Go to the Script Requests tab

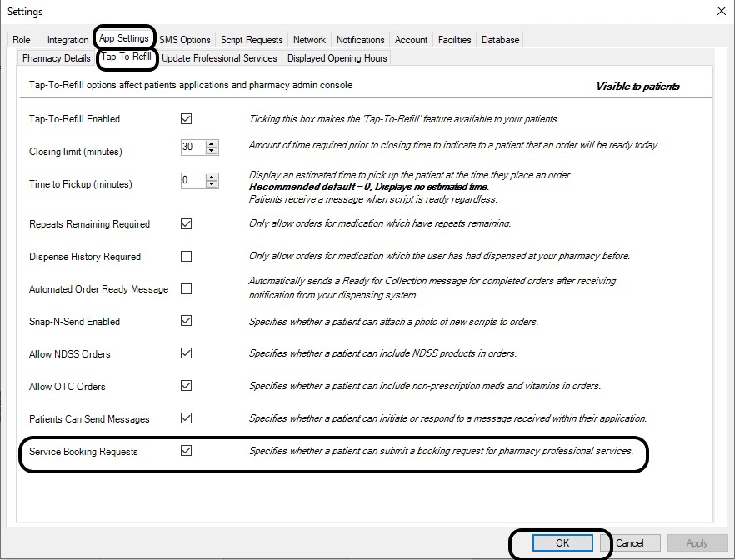252,40
